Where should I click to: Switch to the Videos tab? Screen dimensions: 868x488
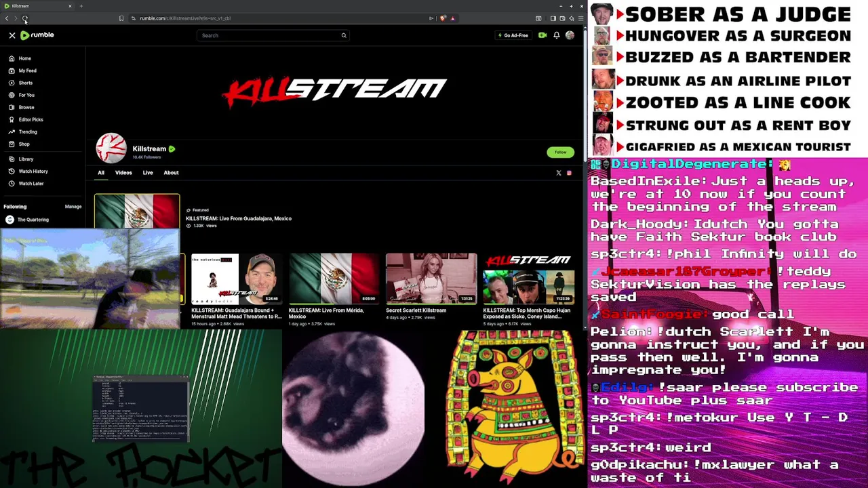[123, 173]
